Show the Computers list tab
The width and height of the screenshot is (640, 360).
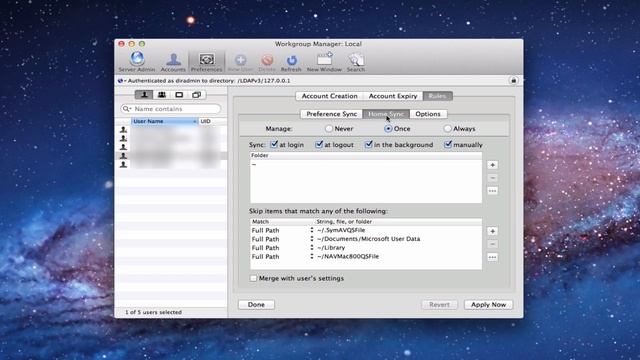point(179,95)
